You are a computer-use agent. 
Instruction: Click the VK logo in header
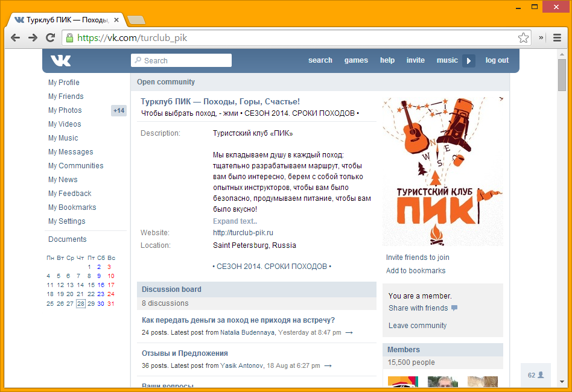(60, 60)
